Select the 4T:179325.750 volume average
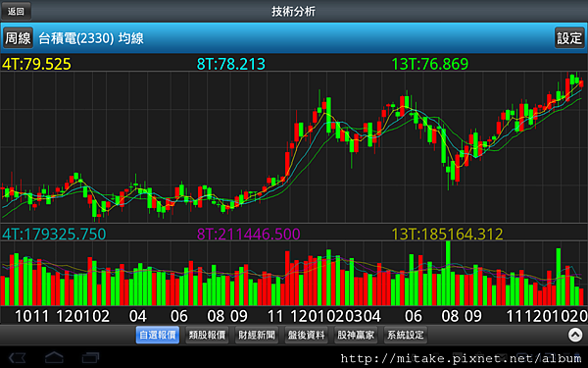Screen dimensions: 588x368 (x=54, y=234)
